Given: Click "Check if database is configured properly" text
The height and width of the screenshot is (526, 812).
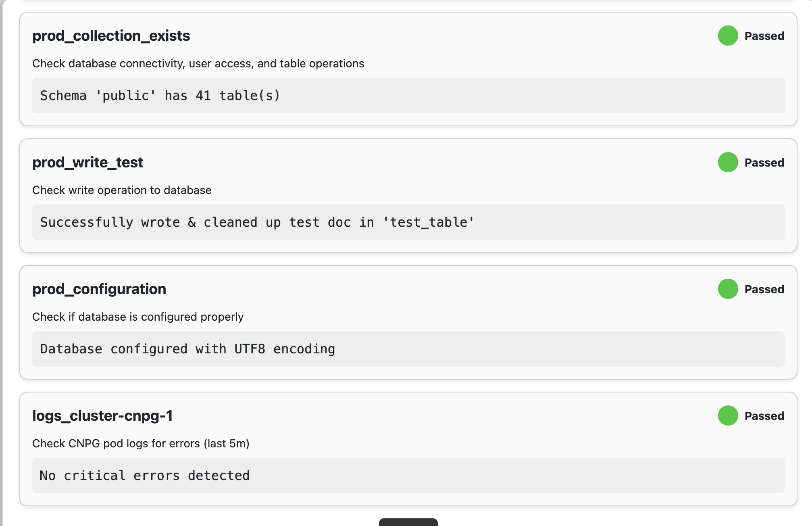Looking at the screenshot, I should [138, 317].
